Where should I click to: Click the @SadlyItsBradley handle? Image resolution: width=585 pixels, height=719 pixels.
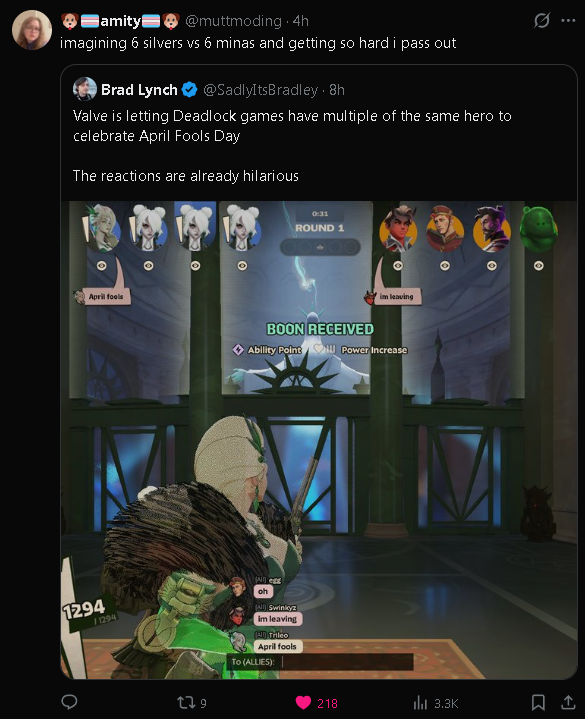click(260, 90)
